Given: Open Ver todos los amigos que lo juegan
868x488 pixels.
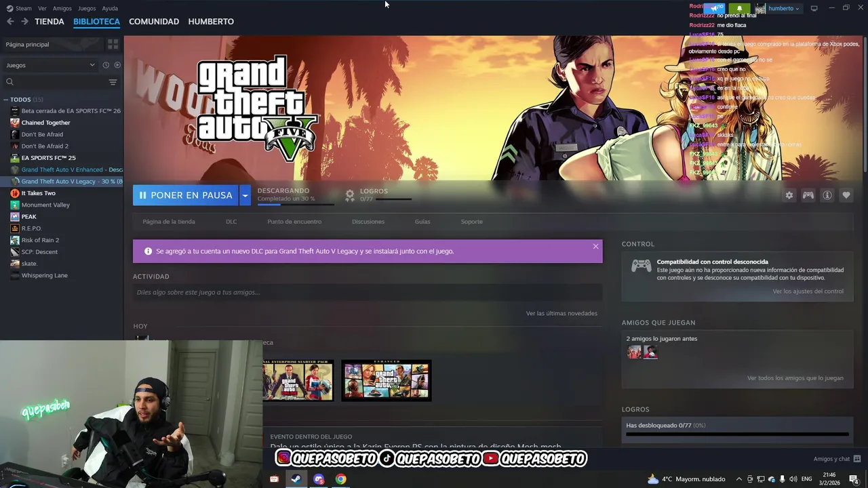Looking at the screenshot, I should point(795,378).
